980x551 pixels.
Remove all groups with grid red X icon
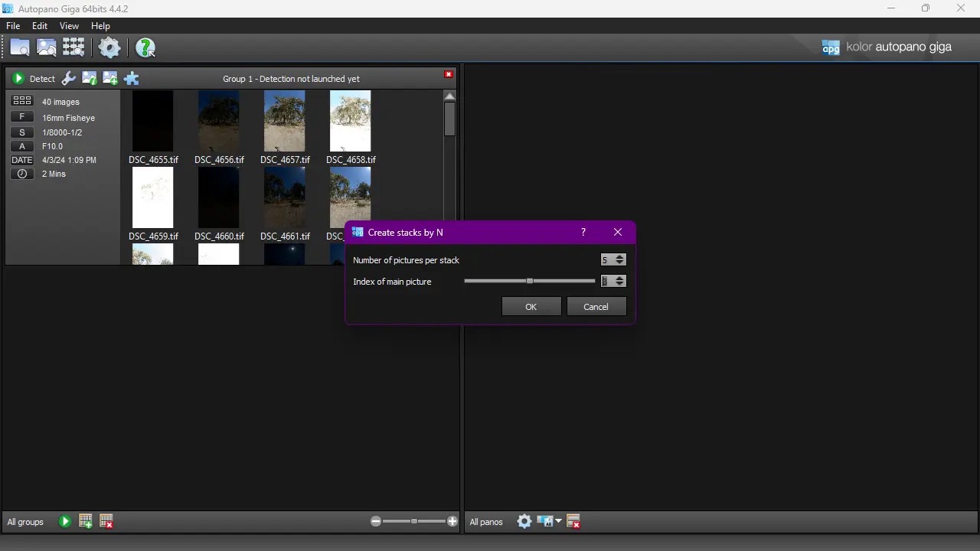coord(106,521)
